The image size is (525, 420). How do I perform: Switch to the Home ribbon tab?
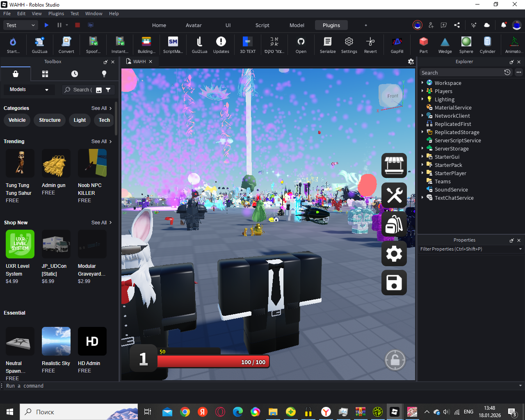(159, 25)
